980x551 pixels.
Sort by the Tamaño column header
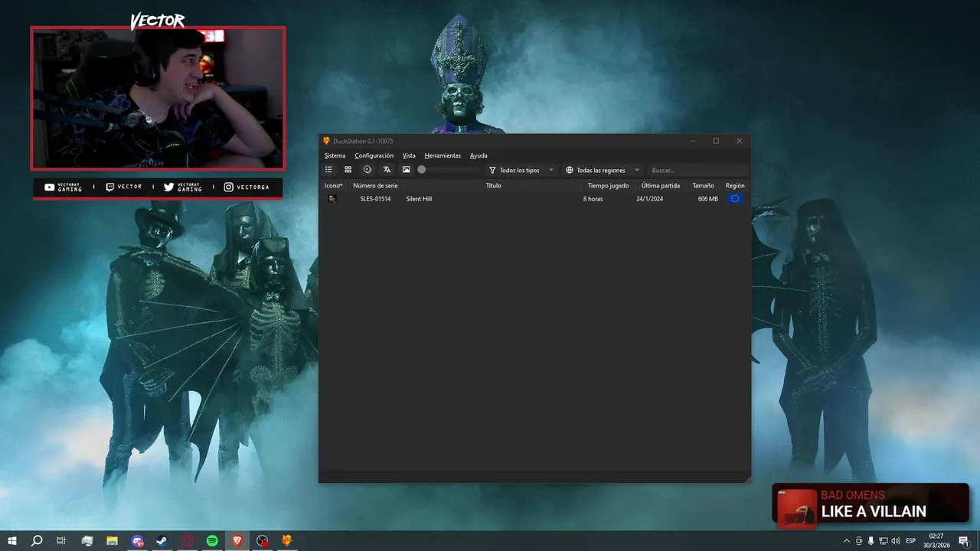[704, 185]
